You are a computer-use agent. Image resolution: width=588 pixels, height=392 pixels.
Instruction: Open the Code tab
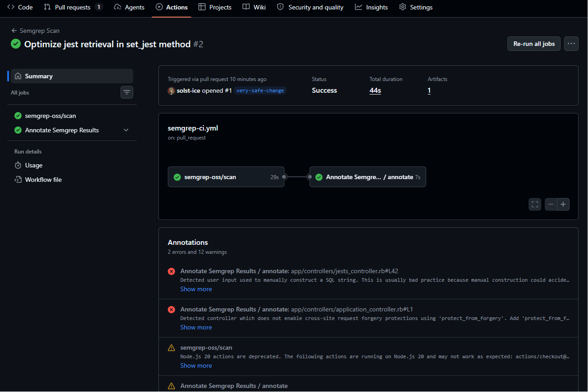[x=20, y=7]
